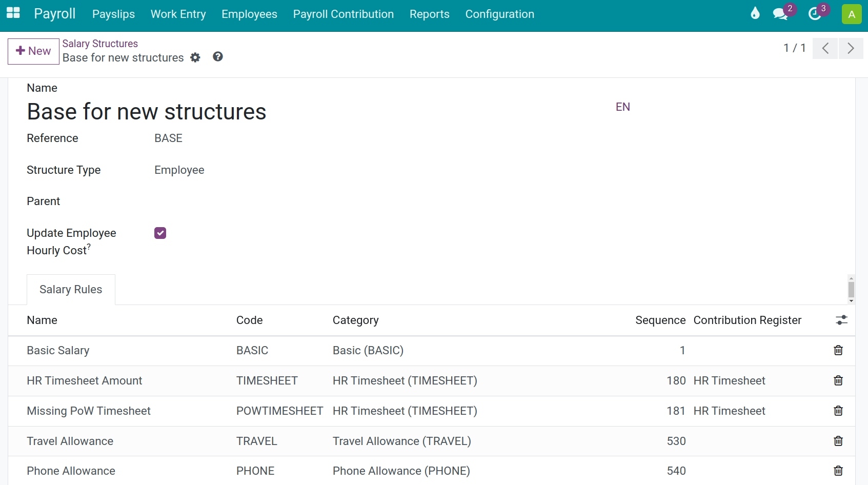Open the activities clock icon
Image resolution: width=868 pixels, height=485 pixels.
click(x=815, y=14)
